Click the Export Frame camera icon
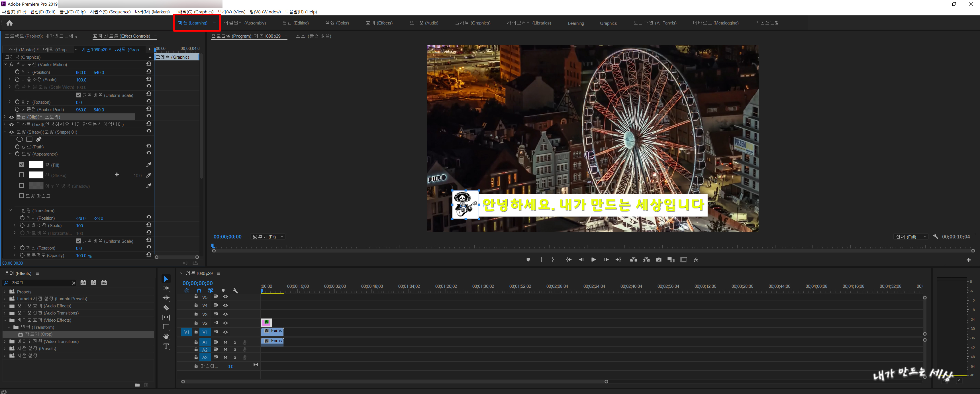Viewport: 980px width, 394px height. (x=659, y=260)
